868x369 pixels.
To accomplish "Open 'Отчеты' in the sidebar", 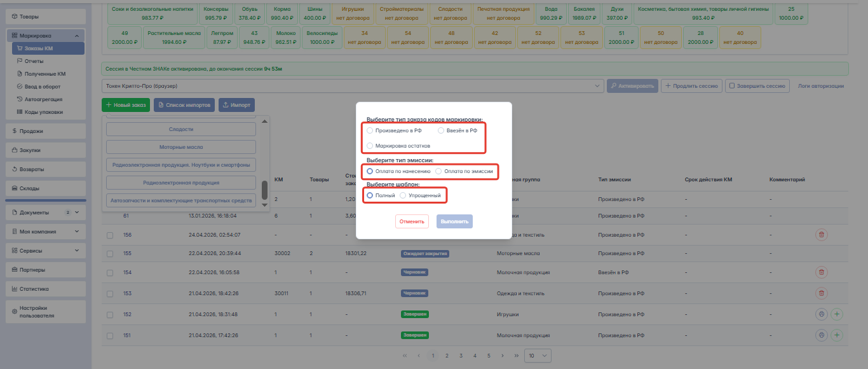I will pos(48,61).
